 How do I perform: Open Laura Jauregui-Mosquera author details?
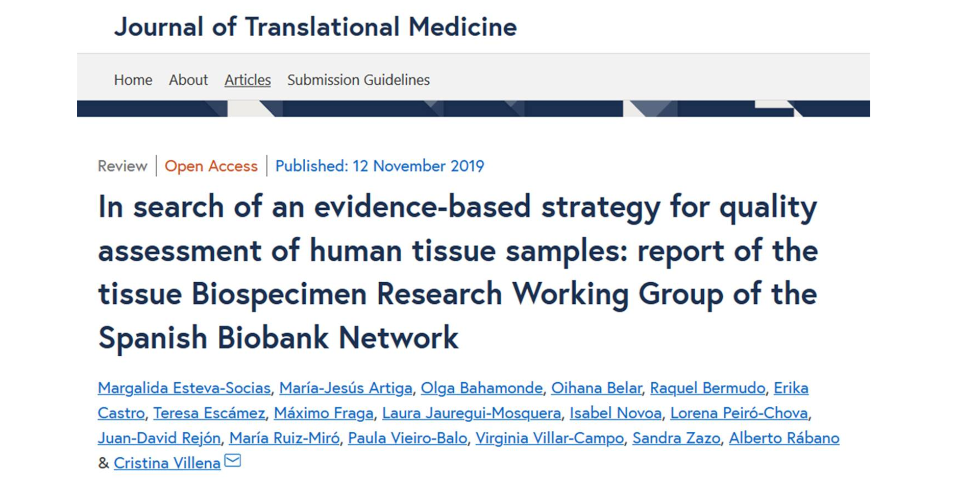(471, 413)
